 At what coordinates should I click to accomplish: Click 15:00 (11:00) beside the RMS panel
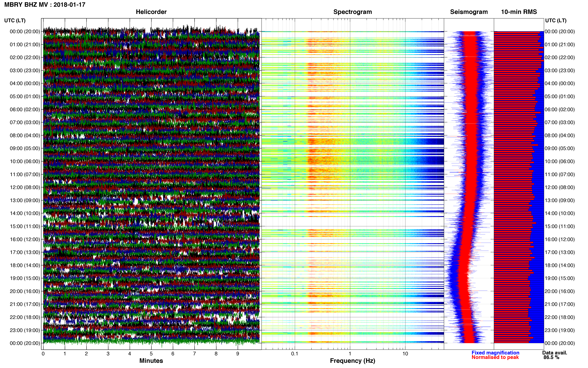[560, 226]
